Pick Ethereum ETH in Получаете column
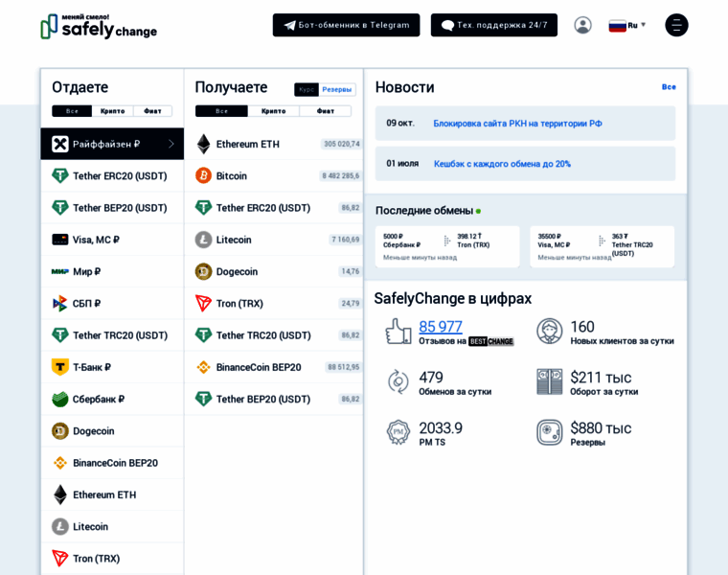 click(x=274, y=144)
